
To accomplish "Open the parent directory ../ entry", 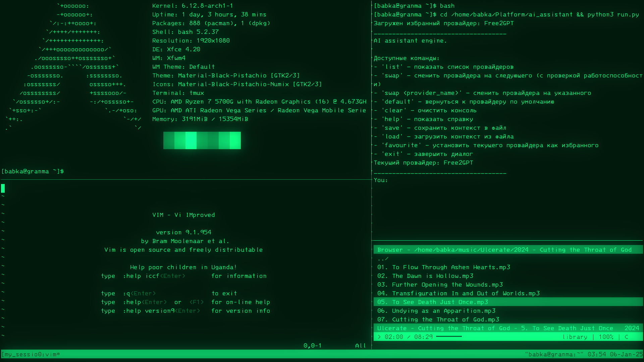I will (x=383, y=258).
